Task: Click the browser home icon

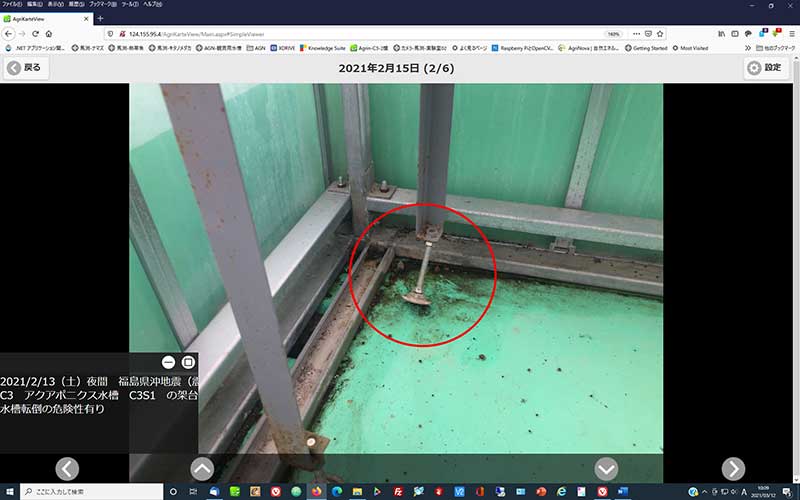Action: [x=48, y=33]
